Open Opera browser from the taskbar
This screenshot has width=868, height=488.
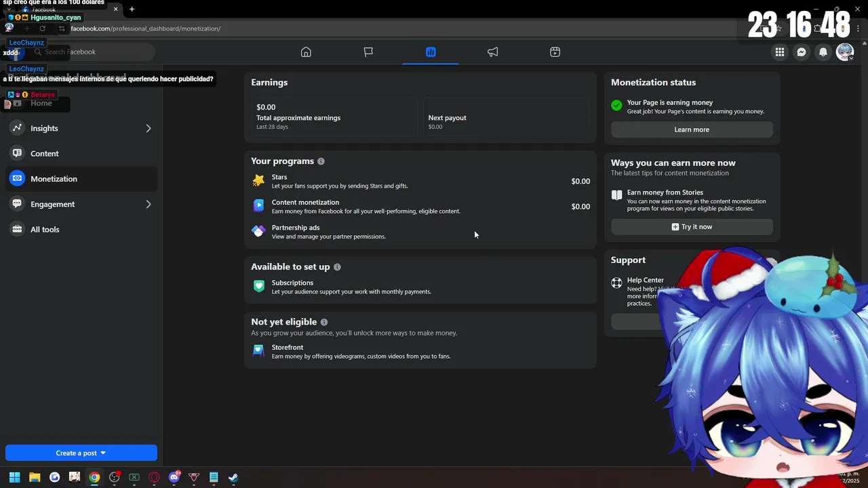point(154,477)
